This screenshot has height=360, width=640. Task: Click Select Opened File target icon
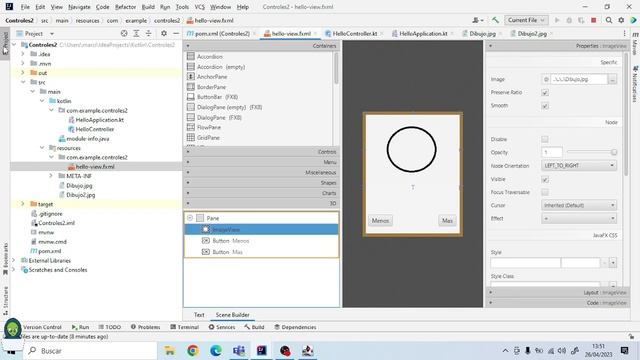pyautogui.click(x=124, y=33)
